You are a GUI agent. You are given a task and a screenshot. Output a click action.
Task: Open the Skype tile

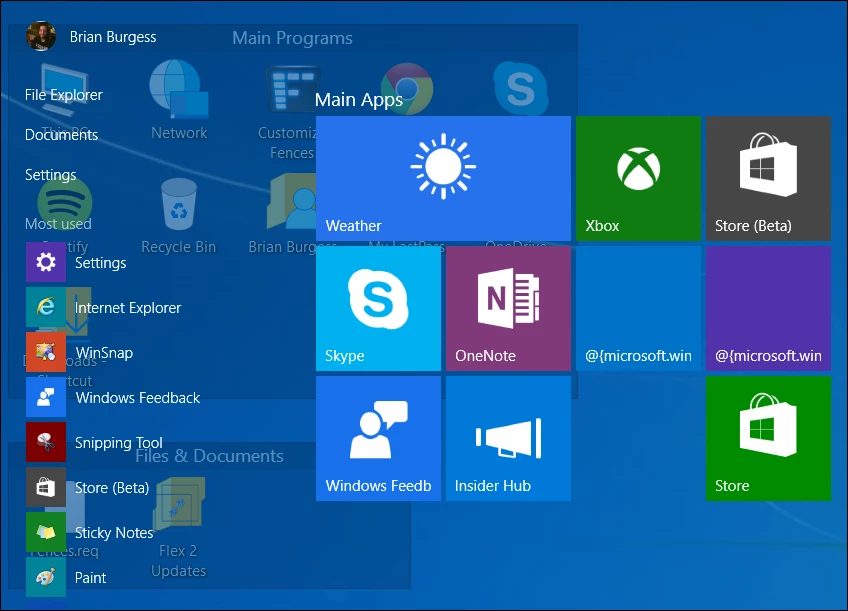tap(379, 309)
